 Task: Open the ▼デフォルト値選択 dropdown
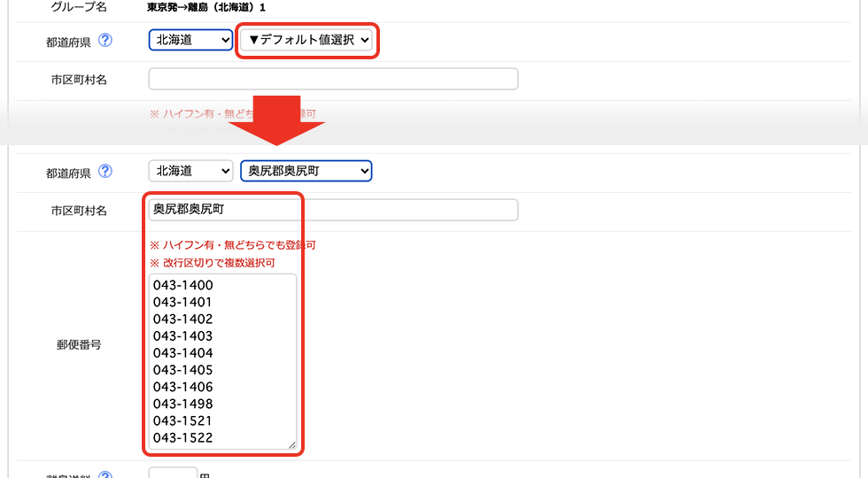pyautogui.click(x=306, y=40)
